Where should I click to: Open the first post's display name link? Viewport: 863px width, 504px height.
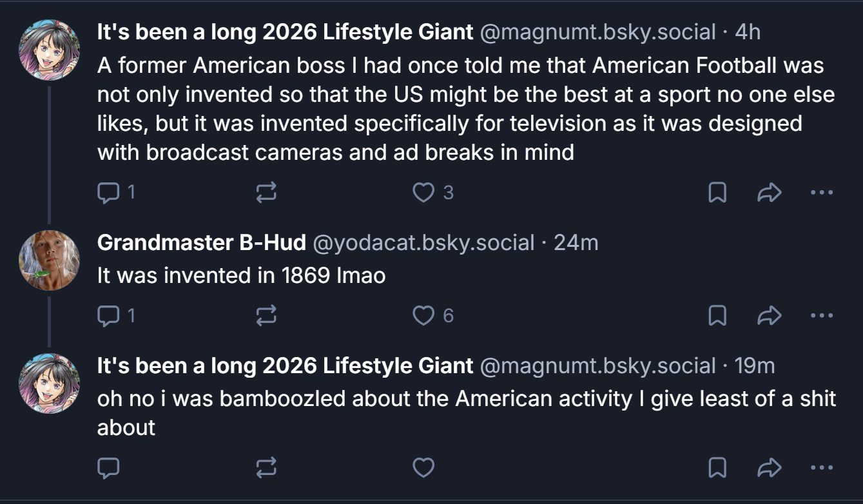[285, 32]
